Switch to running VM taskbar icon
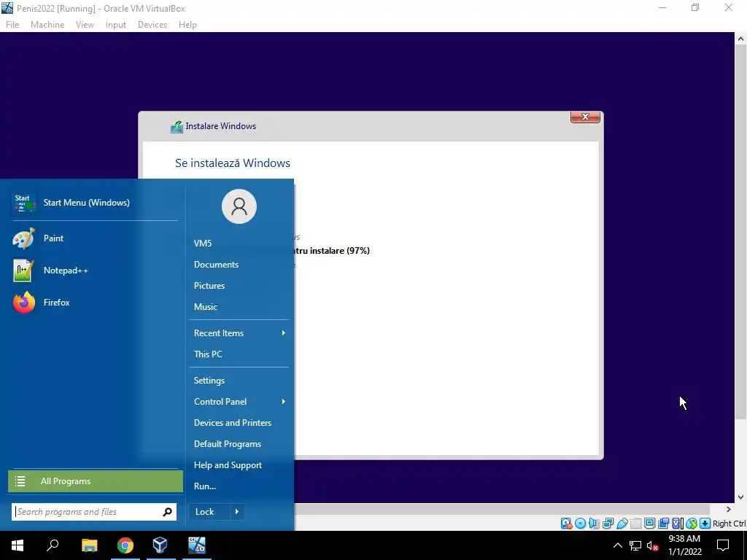The height and width of the screenshot is (560, 747). tap(197, 545)
